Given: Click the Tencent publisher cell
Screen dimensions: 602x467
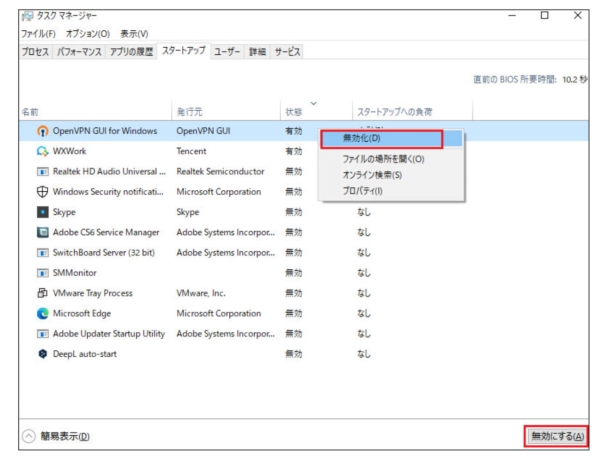Looking at the screenshot, I should point(191,151).
